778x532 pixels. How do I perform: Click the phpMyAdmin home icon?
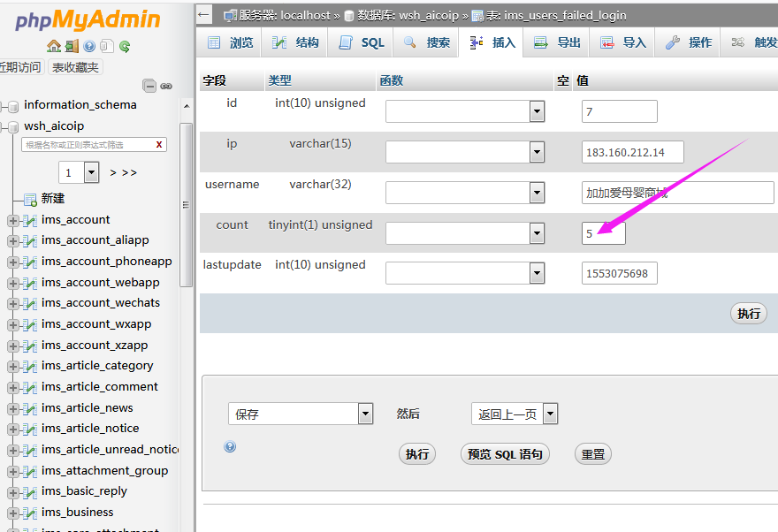point(54,46)
